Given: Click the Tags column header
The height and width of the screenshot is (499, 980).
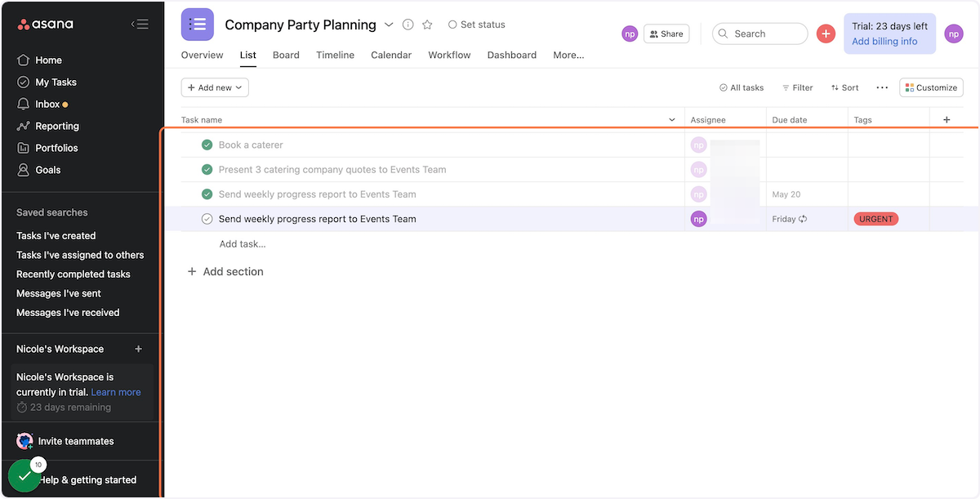Looking at the screenshot, I should (x=863, y=120).
